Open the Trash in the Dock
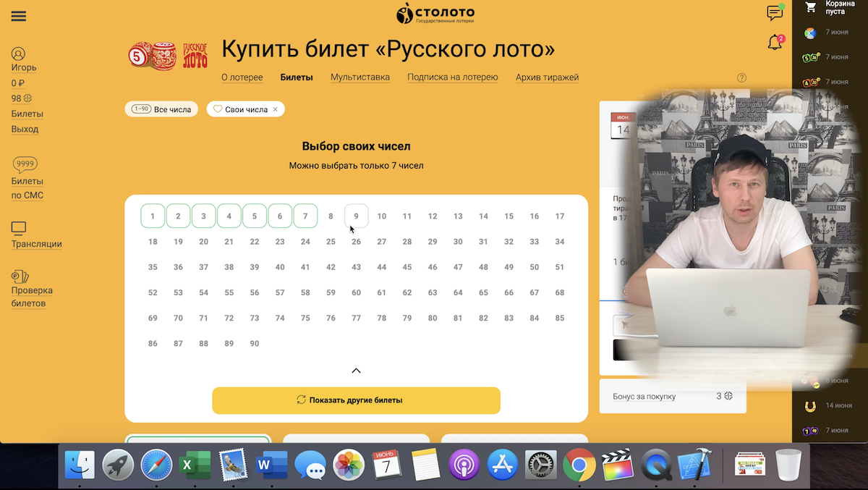 click(788, 464)
